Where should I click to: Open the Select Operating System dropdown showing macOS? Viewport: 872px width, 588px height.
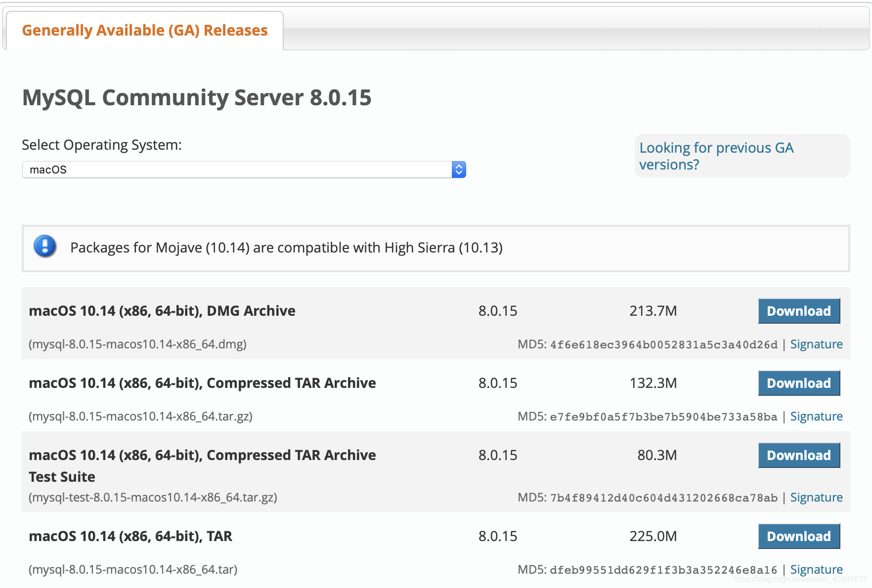tap(244, 169)
